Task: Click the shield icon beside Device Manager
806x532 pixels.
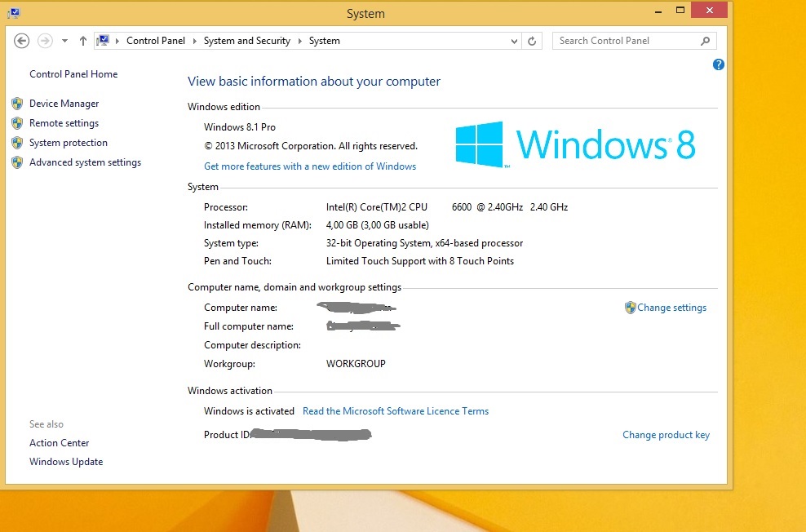Action: [x=17, y=104]
